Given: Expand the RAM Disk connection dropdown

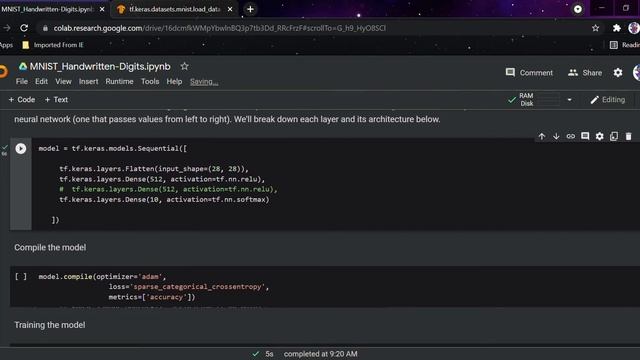Looking at the screenshot, I should 569,100.
